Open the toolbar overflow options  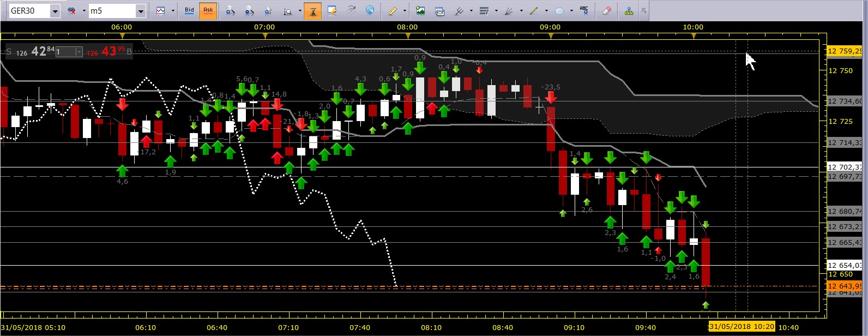click(644, 10)
